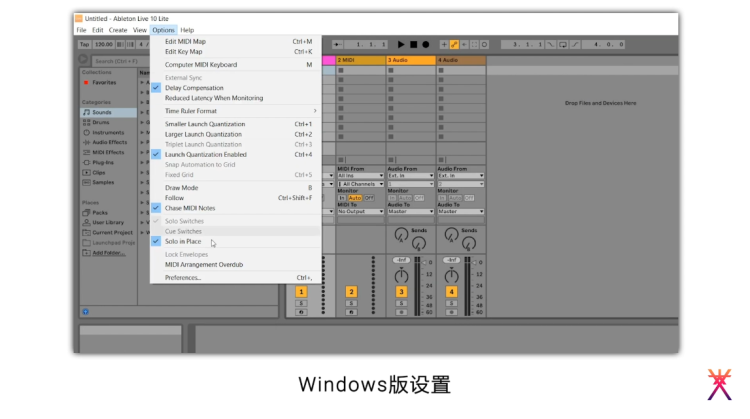The height and width of the screenshot is (419, 750).
Task: Enable Reduced Latency When Monitoring
Action: coord(235,98)
